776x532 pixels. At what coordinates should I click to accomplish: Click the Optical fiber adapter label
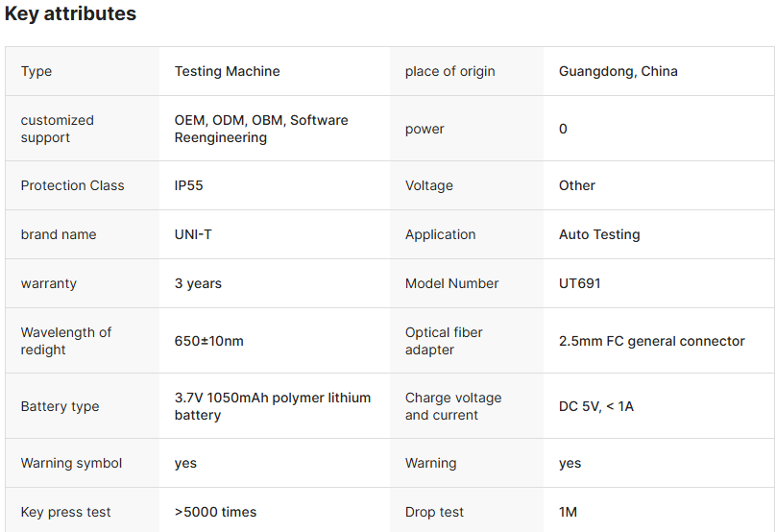point(444,341)
